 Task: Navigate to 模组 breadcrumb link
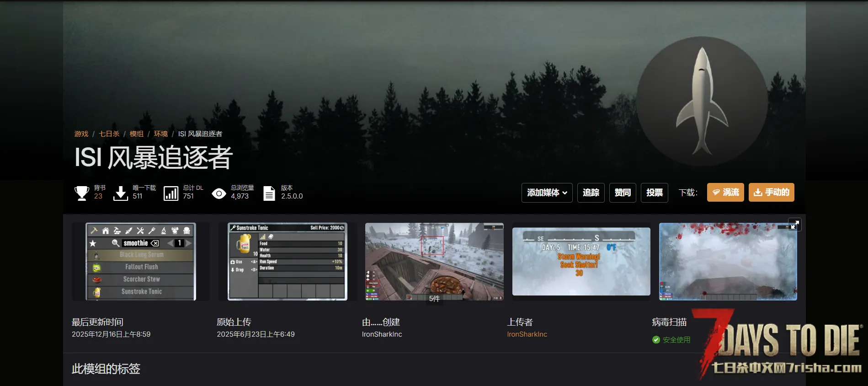(137, 134)
